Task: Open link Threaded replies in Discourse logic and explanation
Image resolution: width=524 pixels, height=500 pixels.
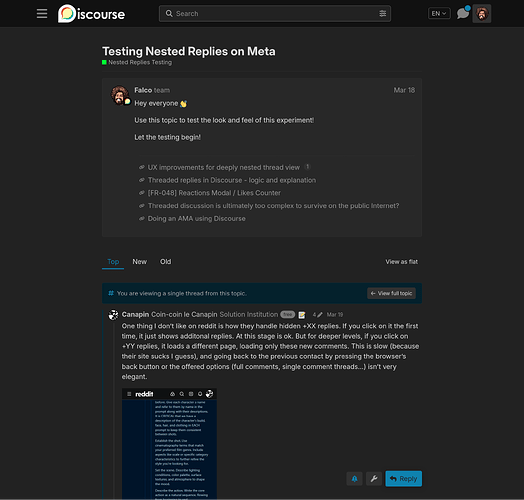Action: (x=232, y=180)
